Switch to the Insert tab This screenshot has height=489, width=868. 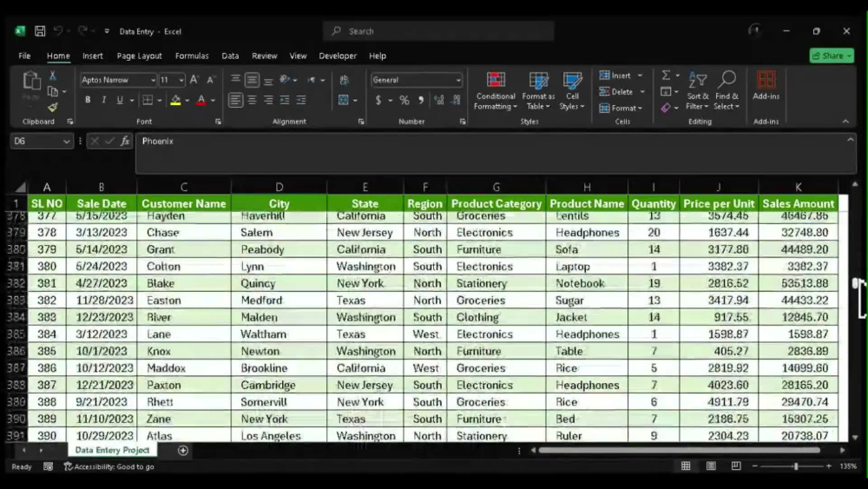pyautogui.click(x=93, y=56)
